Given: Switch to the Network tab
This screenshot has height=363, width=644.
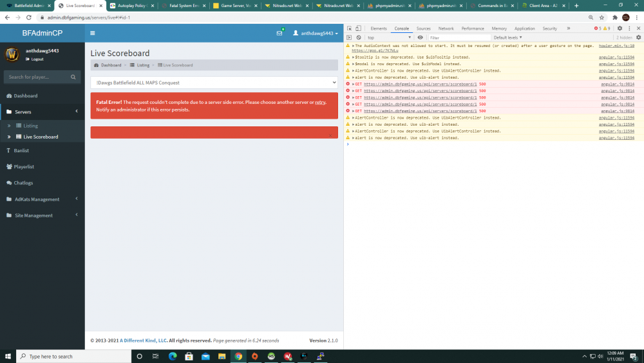Looking at the screenshot, I should tap(446, 28).
